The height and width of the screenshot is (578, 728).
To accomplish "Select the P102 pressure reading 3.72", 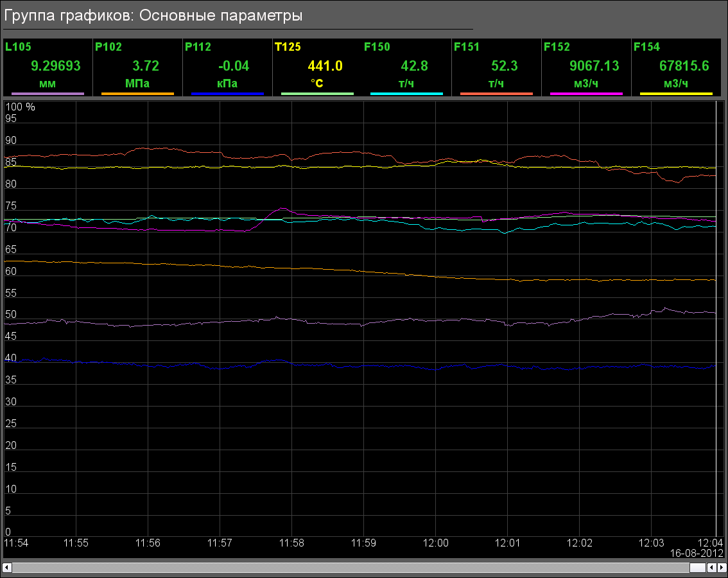I will 145,66.
